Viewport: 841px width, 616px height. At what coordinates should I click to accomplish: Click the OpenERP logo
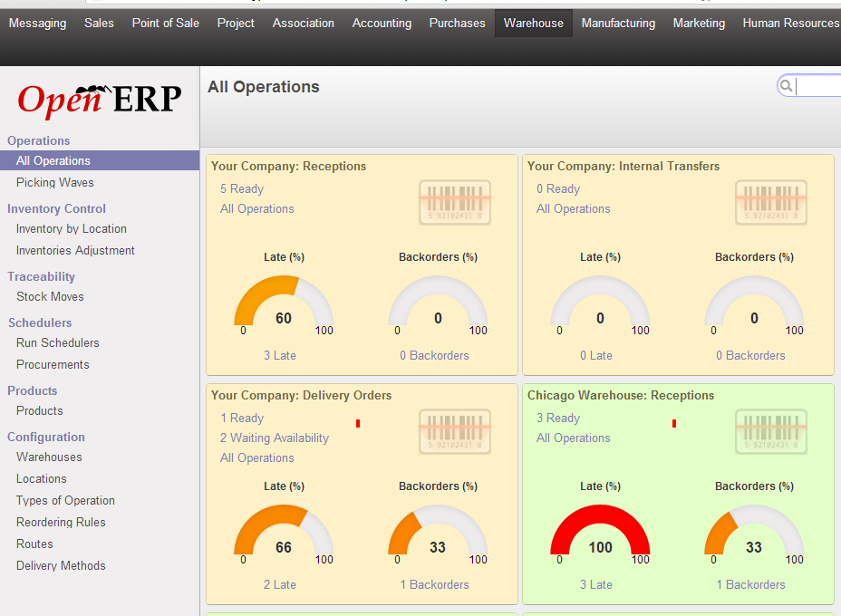click(x=100, y=100)
